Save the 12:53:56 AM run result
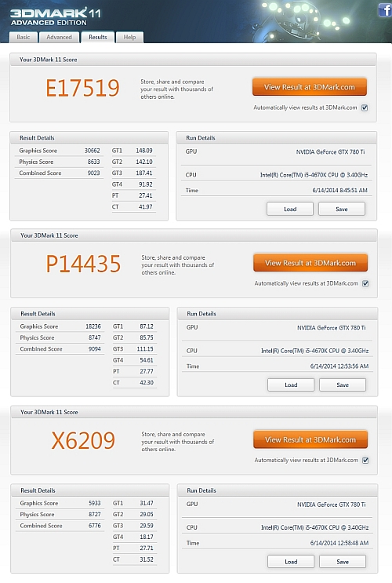The image size is (392, 583). [343, 384]
